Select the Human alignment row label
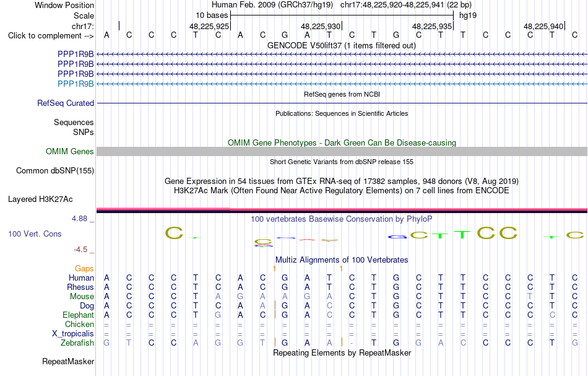 81,278
